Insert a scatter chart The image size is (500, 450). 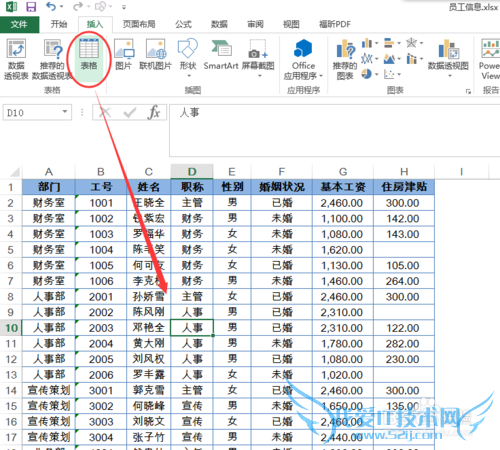pos(389,74)
